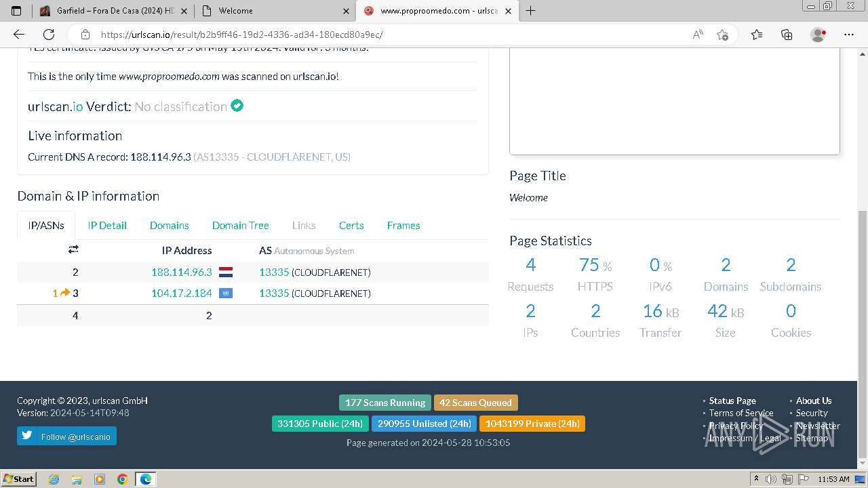Image resolution: width=868 pixels, height=488 pixels.
Task: Open the IP Detail tab
Action: coord(107,226)
